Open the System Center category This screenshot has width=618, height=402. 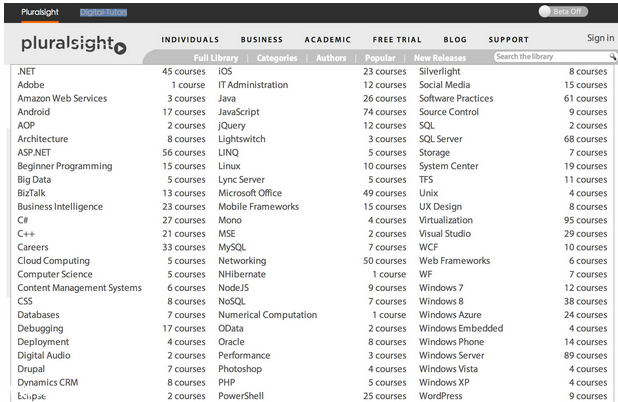(x=449, y=166)
